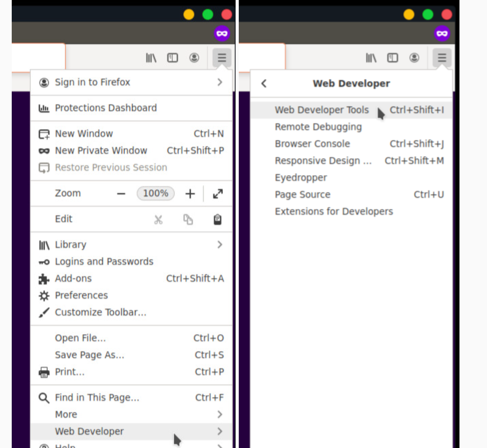Open the Web Developer submenu entry
The width and height of the screenshot is (487, 448).
pos(131,431)
